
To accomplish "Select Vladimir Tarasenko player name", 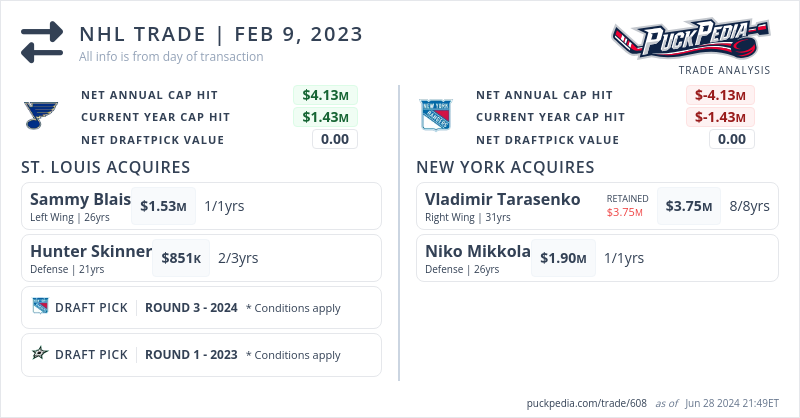I will click(x=502, y=199).
